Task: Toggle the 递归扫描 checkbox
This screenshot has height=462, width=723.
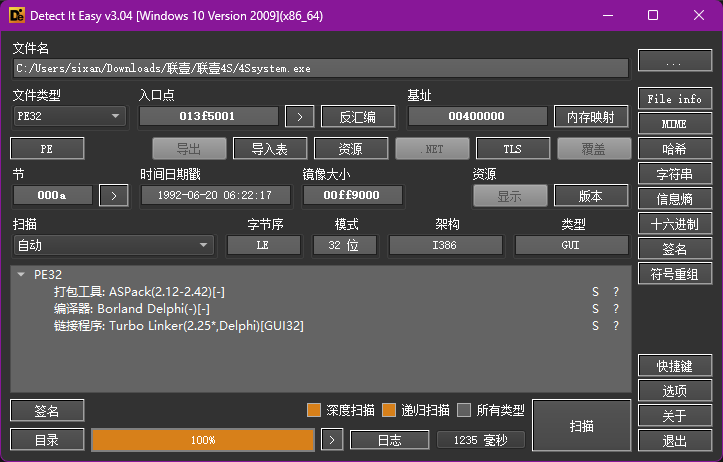Action: (x=390, y=409)
